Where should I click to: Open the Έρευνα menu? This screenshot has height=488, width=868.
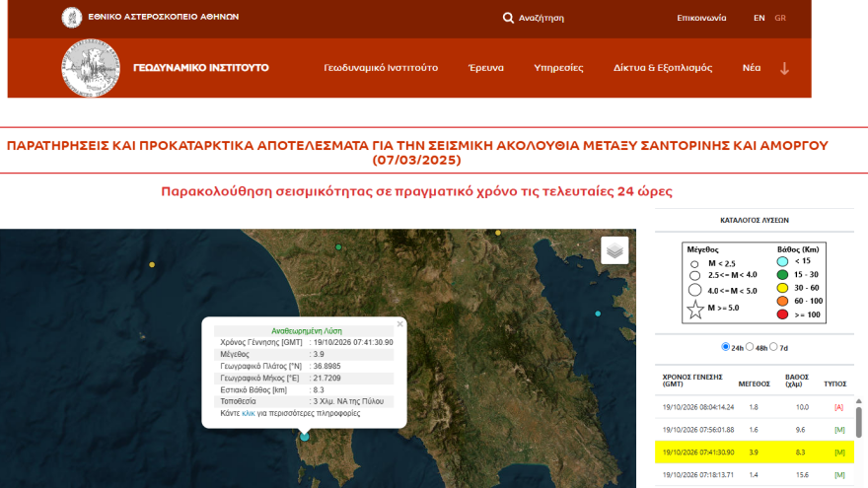[x=486, y=67]
